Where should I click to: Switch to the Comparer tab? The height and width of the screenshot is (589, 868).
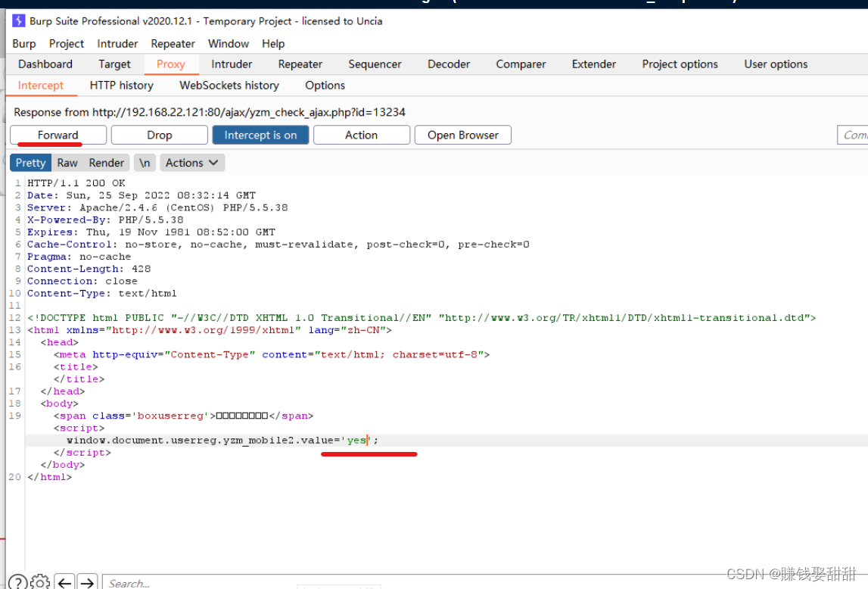coord(521,64)
